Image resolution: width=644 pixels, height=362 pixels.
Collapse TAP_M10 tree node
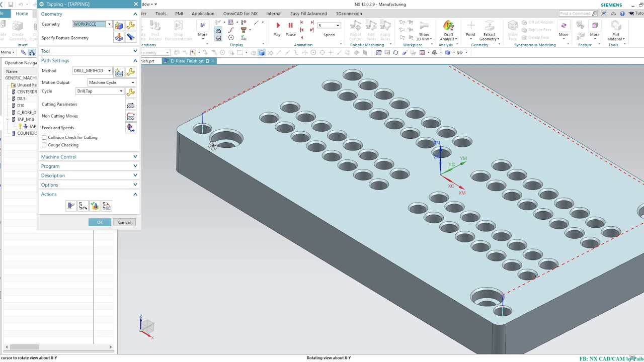pyautogui.click(x=8, y=119)
